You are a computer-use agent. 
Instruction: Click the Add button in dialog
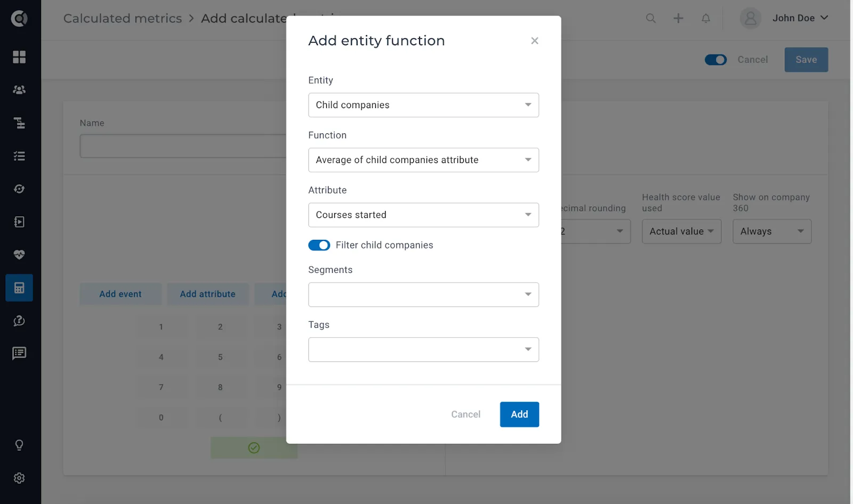point(519,414)
